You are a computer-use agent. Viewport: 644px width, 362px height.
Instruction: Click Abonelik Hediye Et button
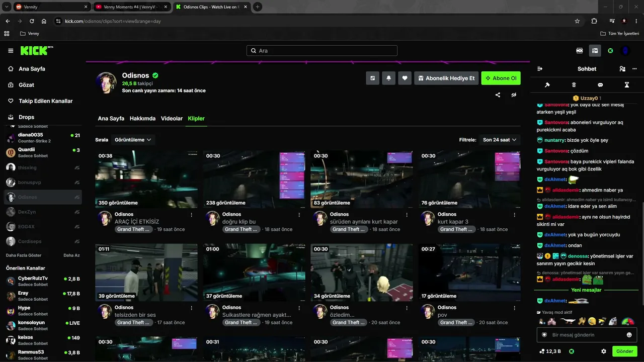446,78
